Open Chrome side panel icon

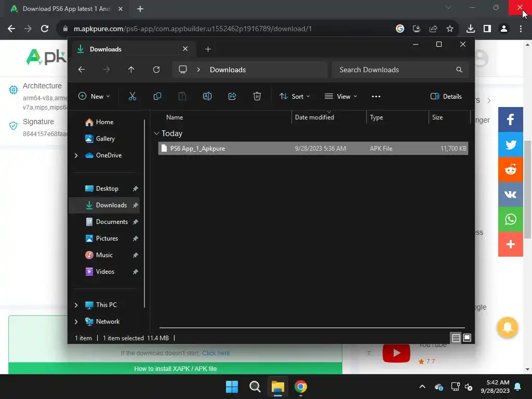(487, 29)
